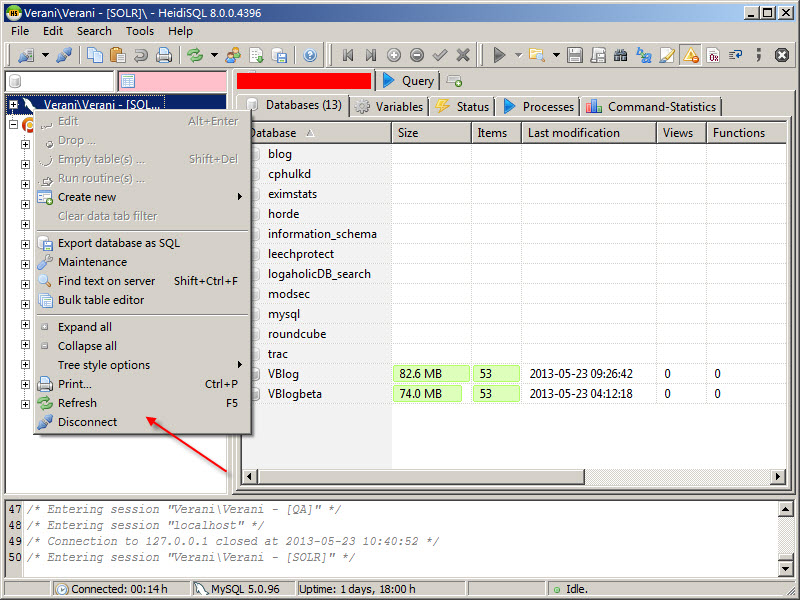Click Refresh in the context menu
800x600 pixels.
click(x=77, y=403)
